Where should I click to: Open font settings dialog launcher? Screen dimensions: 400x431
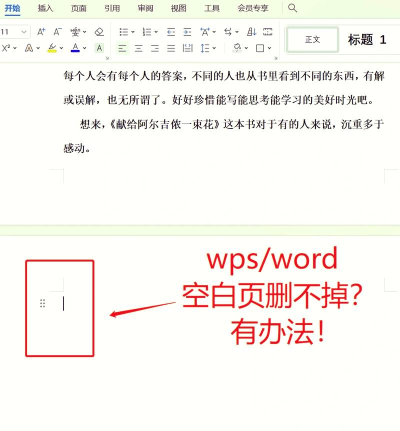(x=107, y=58)
